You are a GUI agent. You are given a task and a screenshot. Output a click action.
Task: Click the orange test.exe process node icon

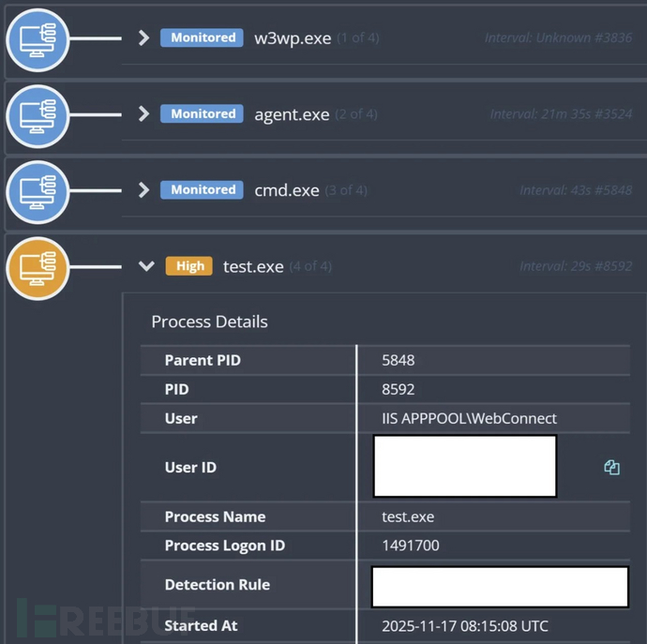click(x=37, y=266)
